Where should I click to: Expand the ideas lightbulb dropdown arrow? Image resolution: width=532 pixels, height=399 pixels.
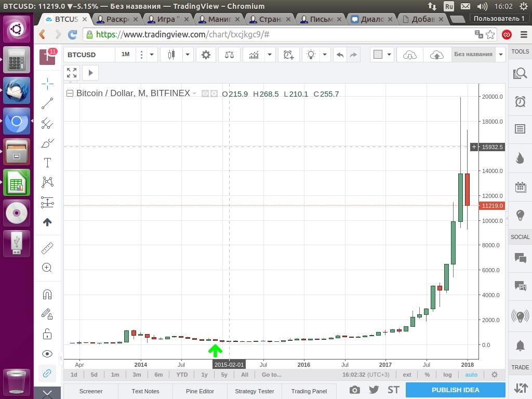(325, 55)
